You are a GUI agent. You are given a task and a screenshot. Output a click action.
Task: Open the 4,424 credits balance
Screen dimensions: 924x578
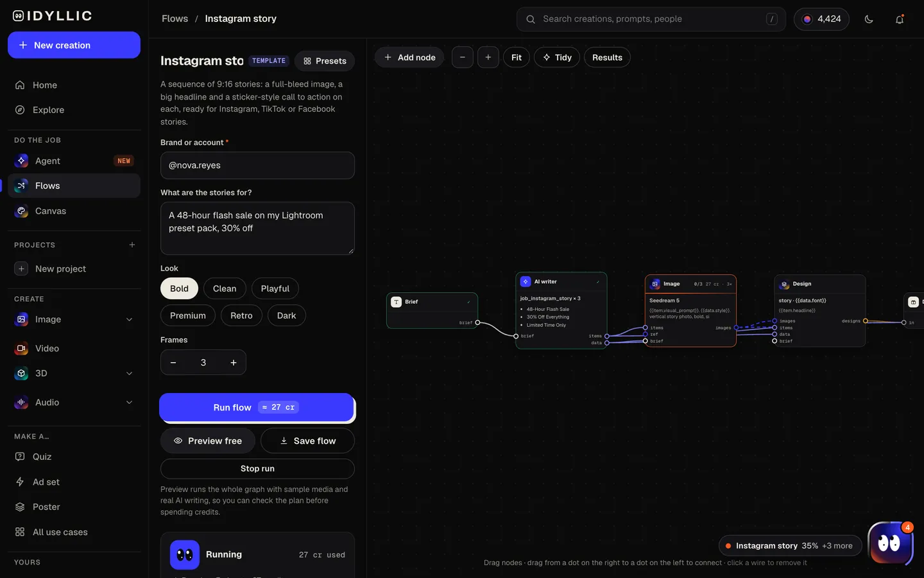[x=821, y=19]
